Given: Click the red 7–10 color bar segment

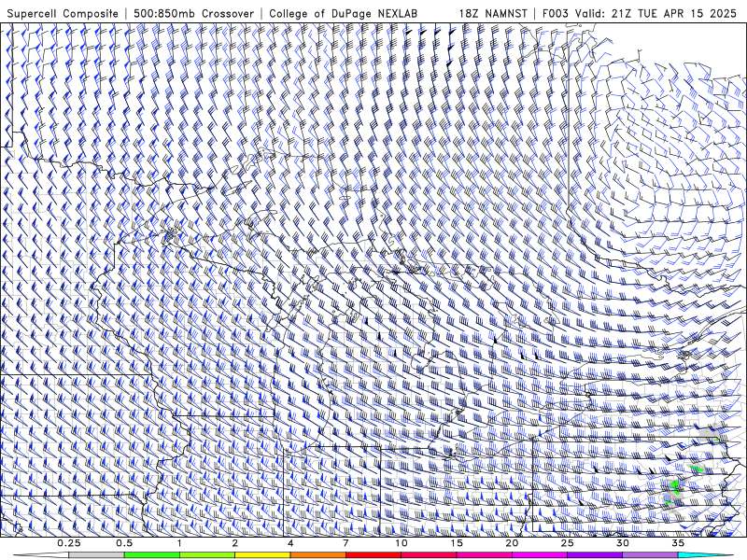Looking at the screenshot, I should click(x=373, y=555).
